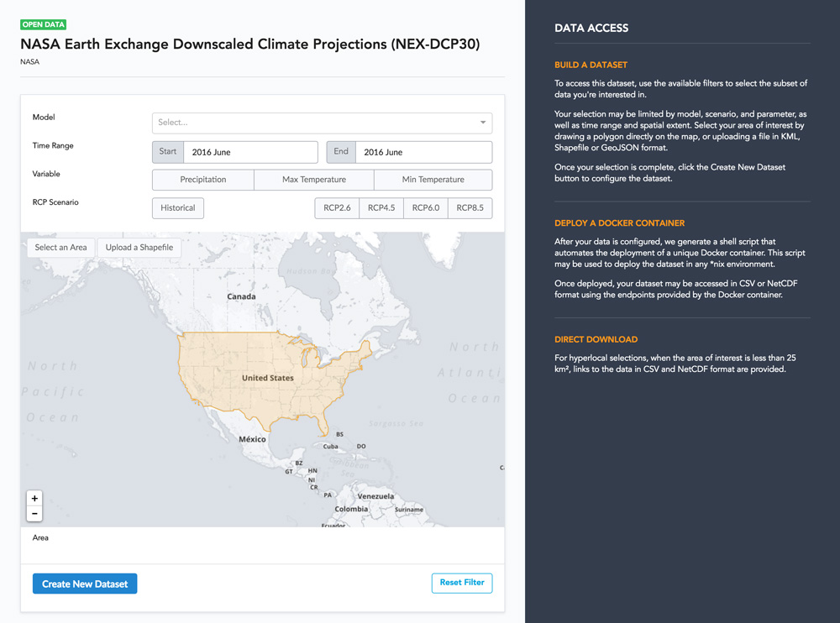
Task: Click the Suriname label on map
Action: coord(409,510)
